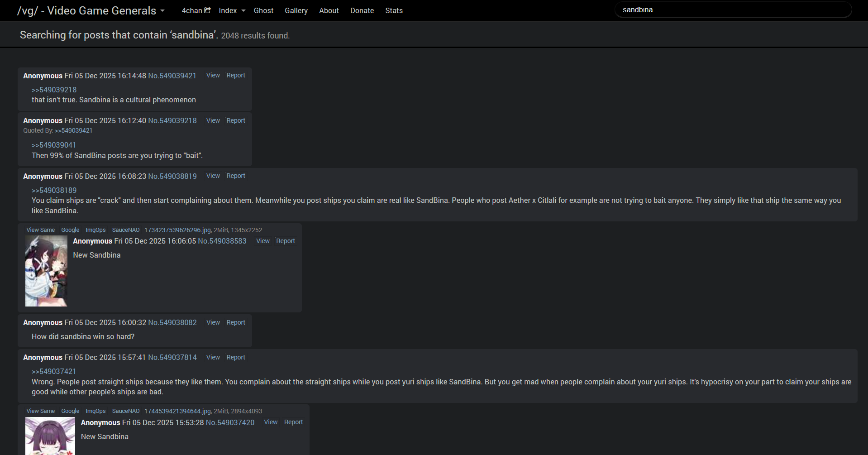Search SauceNAO for image 1744539421394644.jpg
The image size is (868, 455).
click(126, 411)
